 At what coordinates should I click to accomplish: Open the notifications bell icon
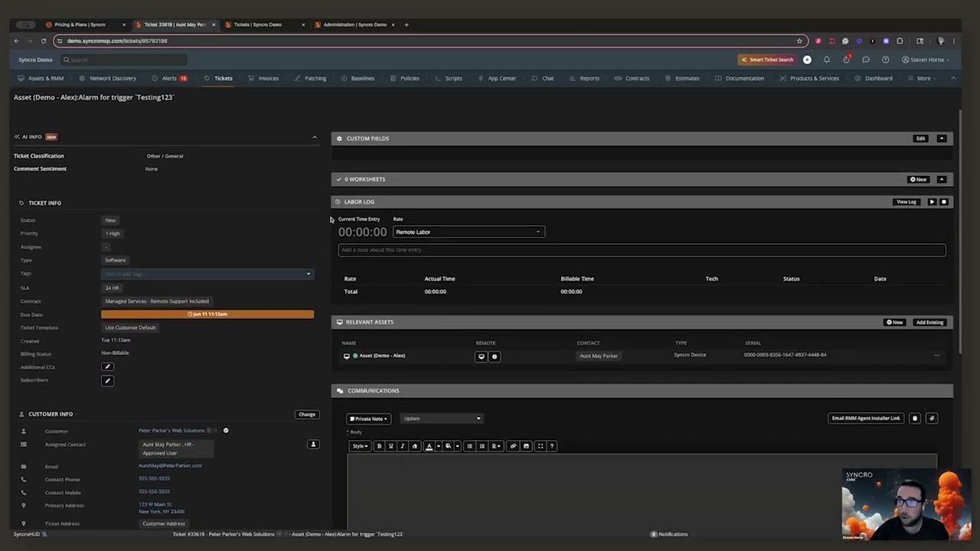[826, 60]
